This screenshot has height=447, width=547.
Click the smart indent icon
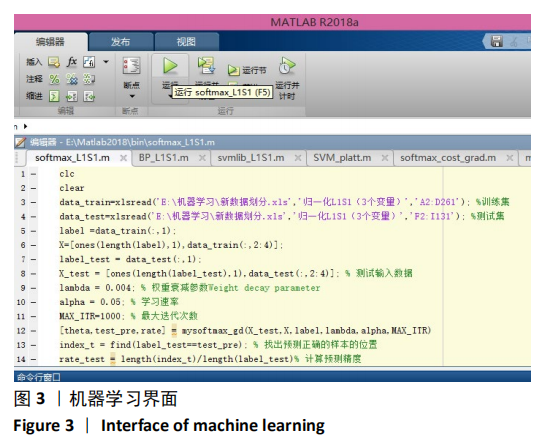point(54,96)
